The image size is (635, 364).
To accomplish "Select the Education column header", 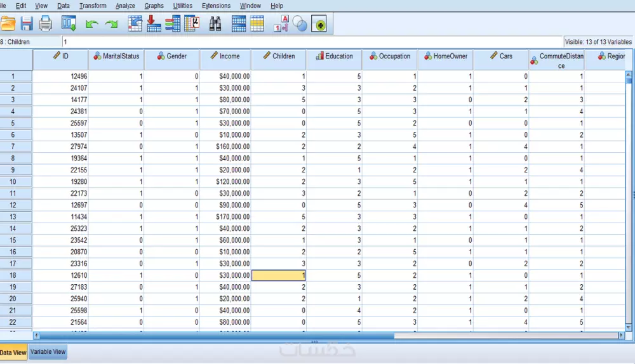I will coord(335,60).
